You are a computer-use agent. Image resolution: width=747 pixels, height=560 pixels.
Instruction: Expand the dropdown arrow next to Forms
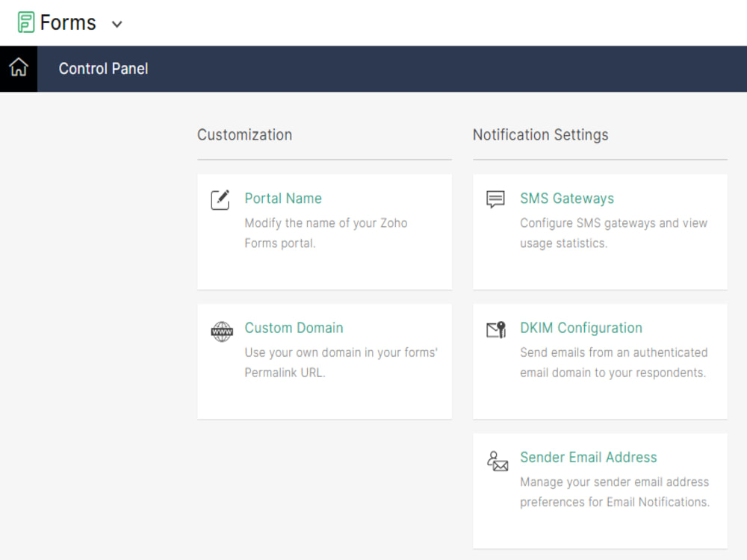tap(117, 23)
